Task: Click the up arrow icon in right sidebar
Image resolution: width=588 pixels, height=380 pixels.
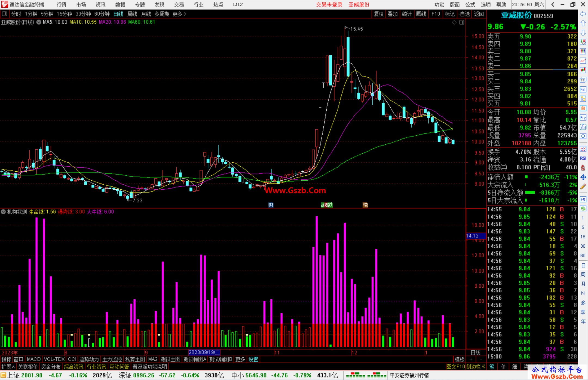Action: coord(583,23)
